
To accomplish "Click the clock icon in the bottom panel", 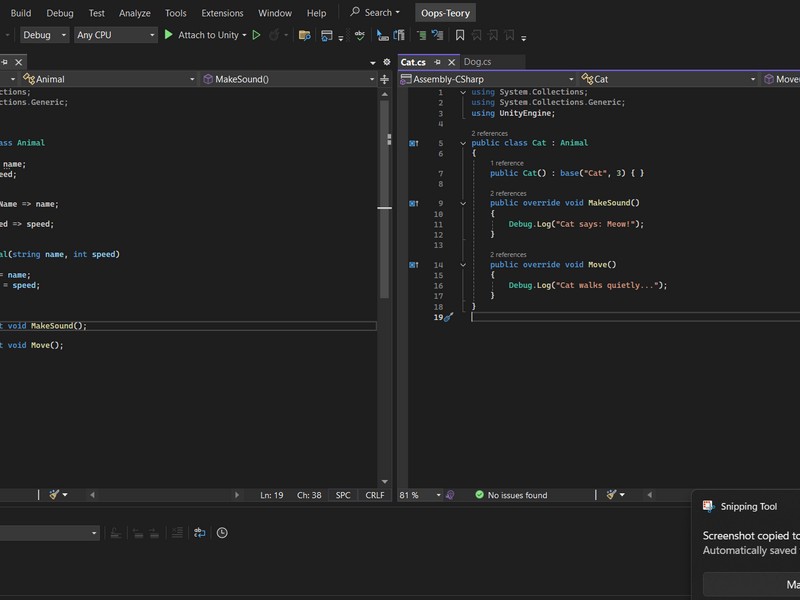I will coord(222,533).
